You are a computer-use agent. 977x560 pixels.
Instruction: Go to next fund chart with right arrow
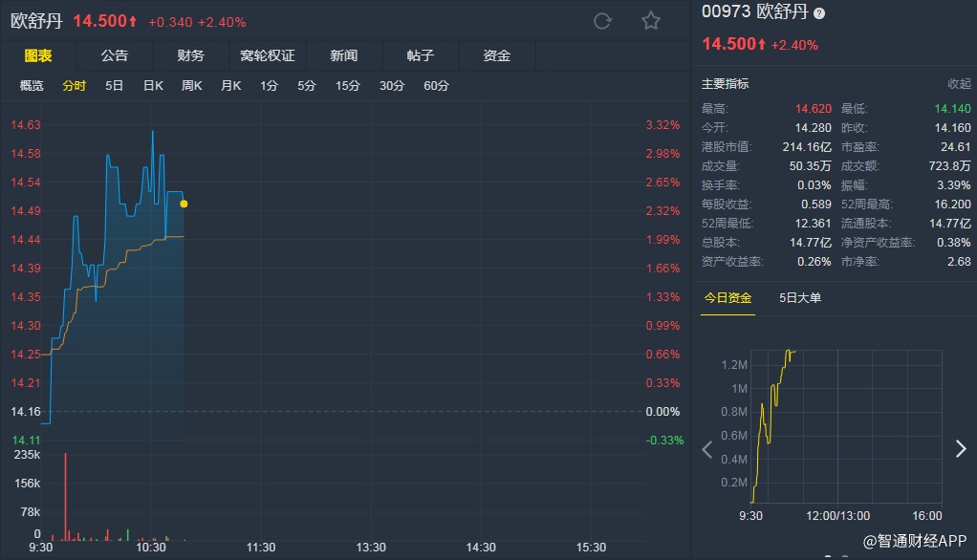pyautogui.click(x=961, y=449)
